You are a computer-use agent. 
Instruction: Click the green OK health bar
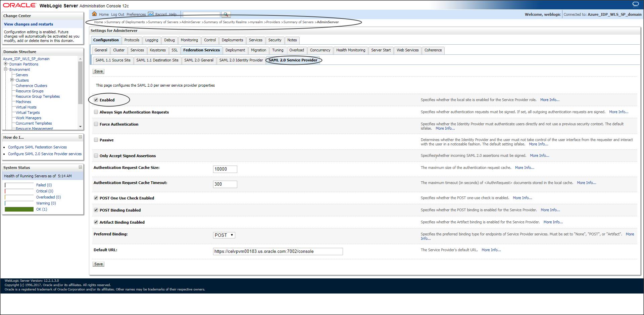pyautogui.click(x=19, y=209)
